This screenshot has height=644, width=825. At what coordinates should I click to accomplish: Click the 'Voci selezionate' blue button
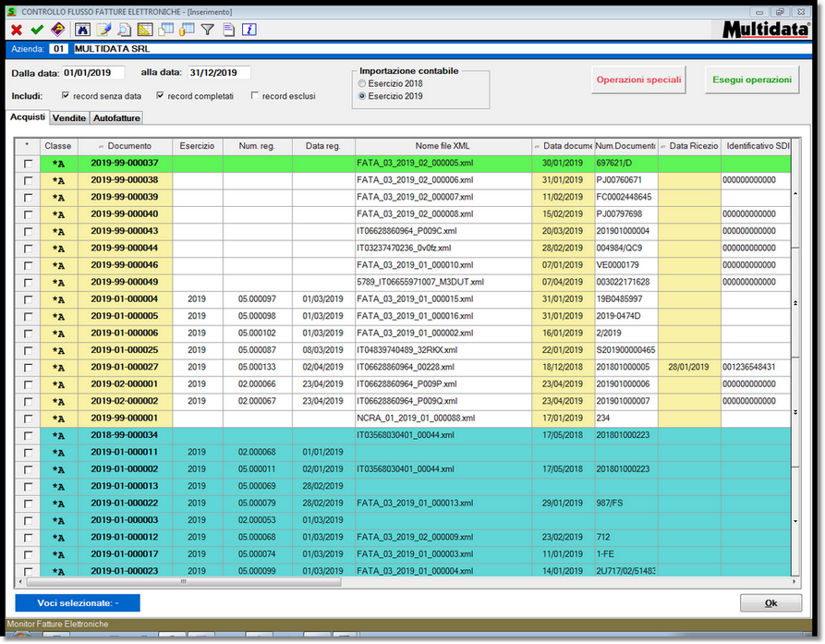tap(78, 603)
